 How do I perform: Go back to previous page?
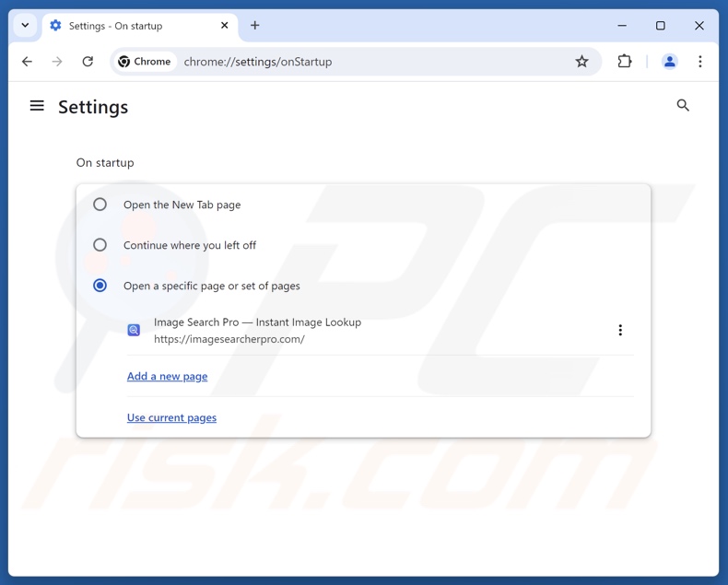tap(27, 62)
